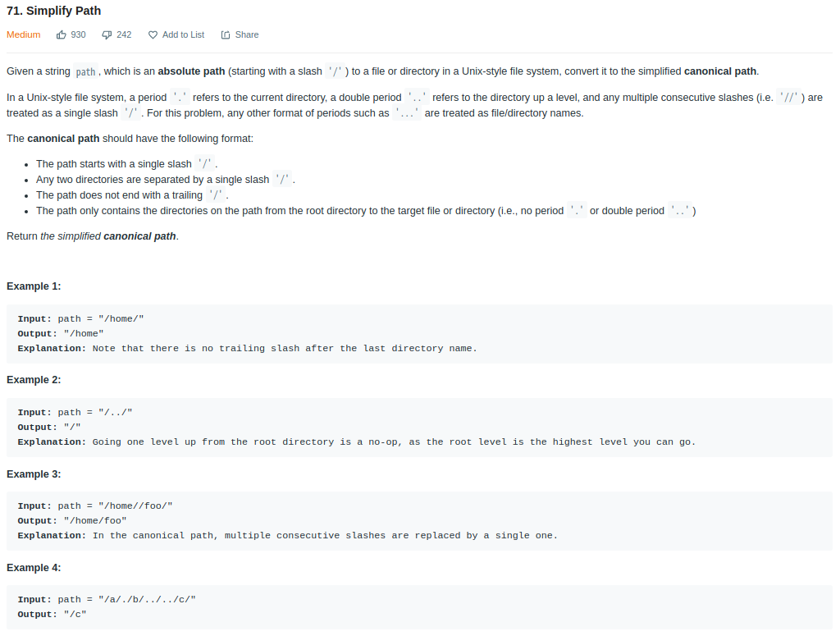The height and width of the screenshot is (636, 840).
Task: Click Example 2 explanation about root directory
Action: click(x=356, y=442)
